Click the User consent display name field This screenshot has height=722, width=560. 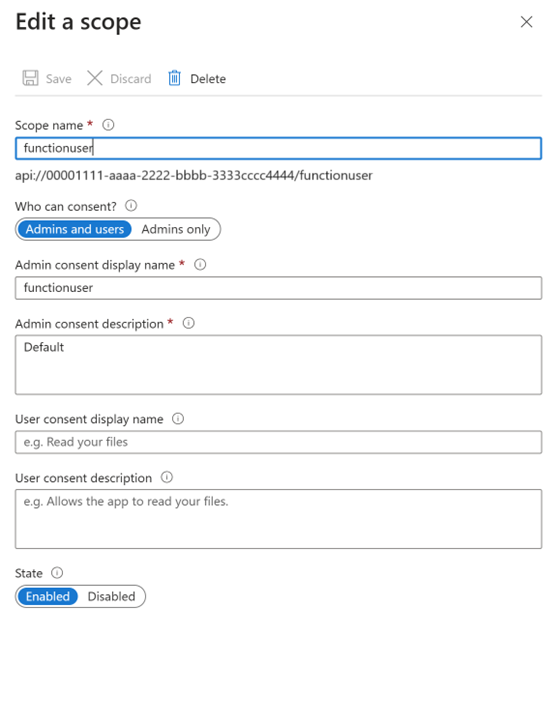tap(278, 442)
